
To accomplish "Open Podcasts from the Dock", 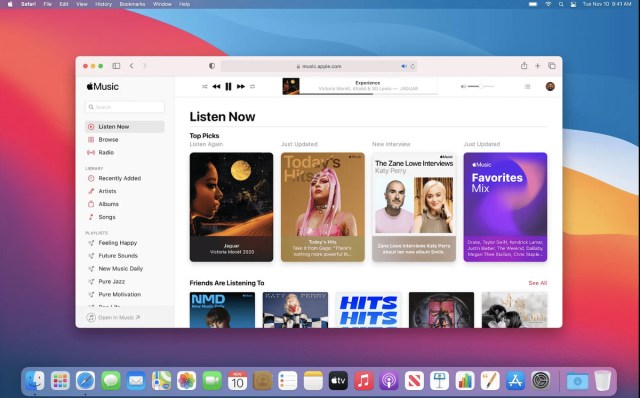I will click(389, 381).
